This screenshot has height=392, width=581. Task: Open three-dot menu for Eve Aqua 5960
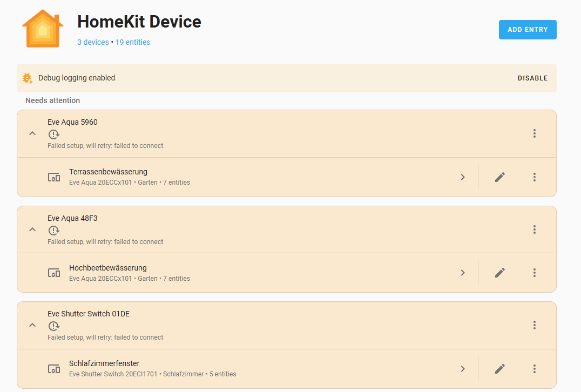535,133
